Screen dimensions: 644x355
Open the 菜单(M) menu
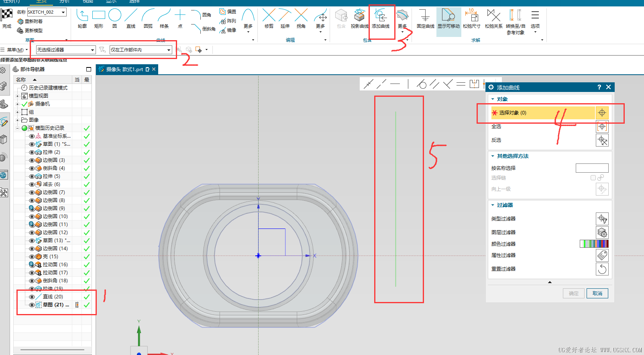[15, 50]
